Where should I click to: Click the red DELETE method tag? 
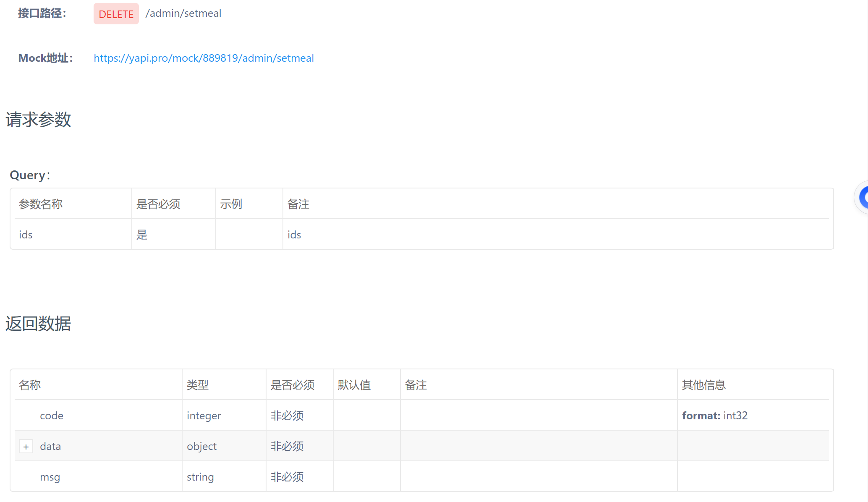pyautogui.click(x=116, y=14)
